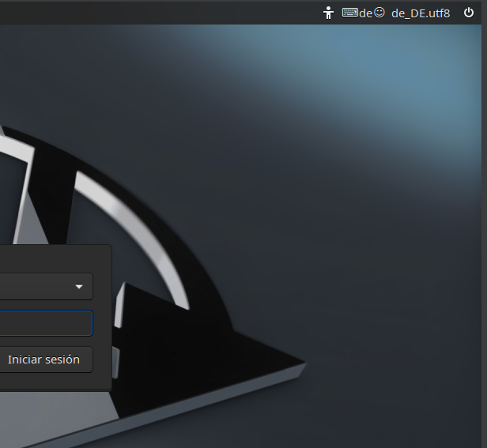Open the accessibility menu person icon
Image resolution: width=487 pixels, height=448 pixels.
point(328,13)
